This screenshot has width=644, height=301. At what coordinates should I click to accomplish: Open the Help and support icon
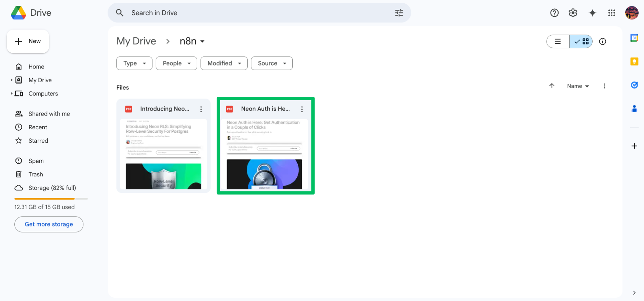tap(554, 13)
